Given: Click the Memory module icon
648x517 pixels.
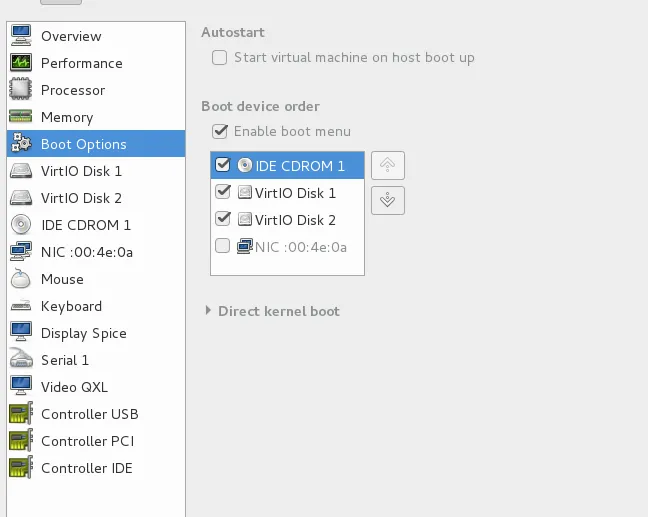Looking at the screenshot, I should click(x=21, y=117).
